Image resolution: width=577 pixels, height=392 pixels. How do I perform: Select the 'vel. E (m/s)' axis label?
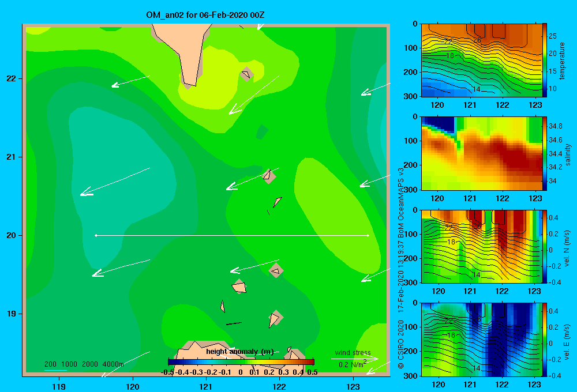tap(567, 341)
